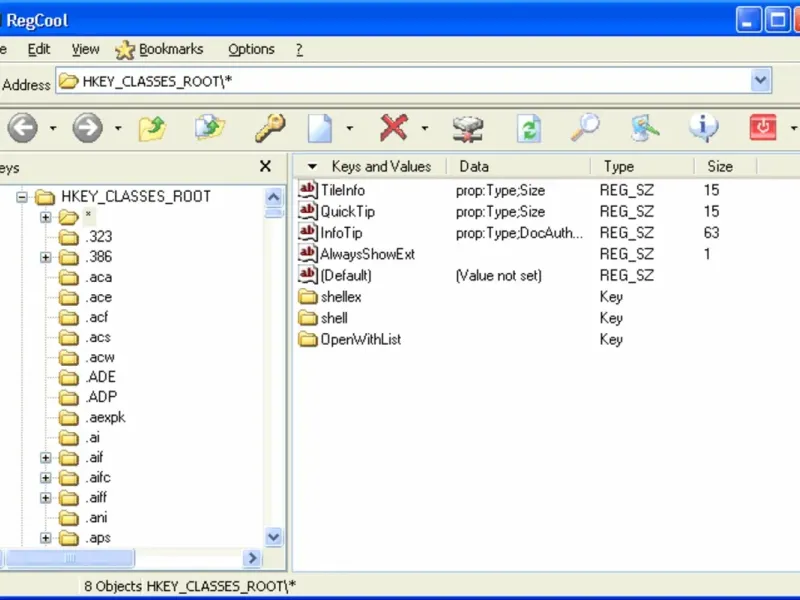Click the QuickTip string value icon
Viewport: 800px width, 600px height.
(x=308, y=211)
